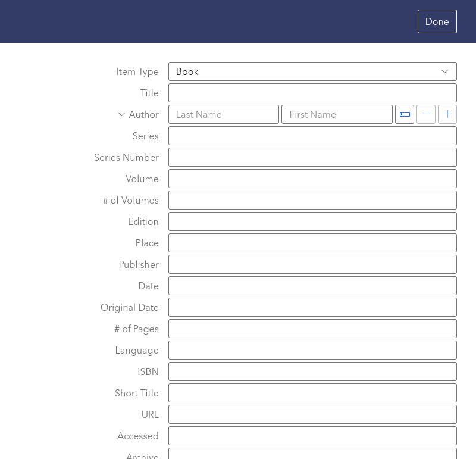Click into the Series field

[x=312, y=136]
